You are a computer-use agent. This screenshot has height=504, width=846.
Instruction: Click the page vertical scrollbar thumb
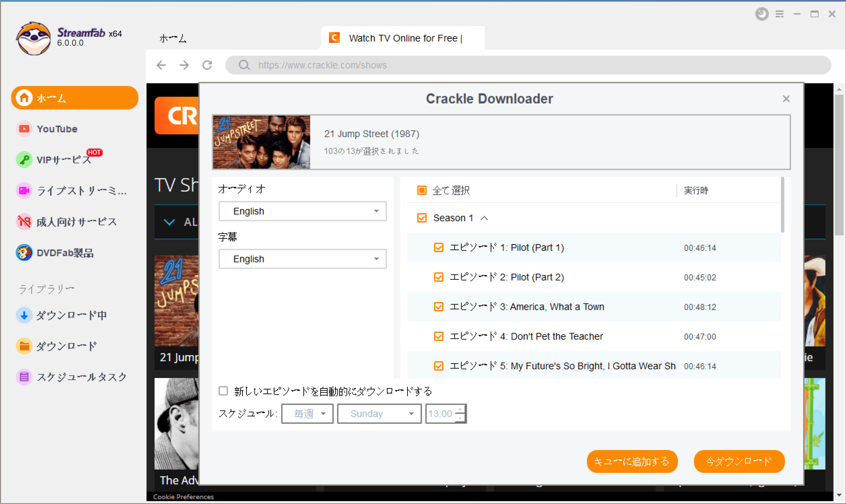click(839, 165)
